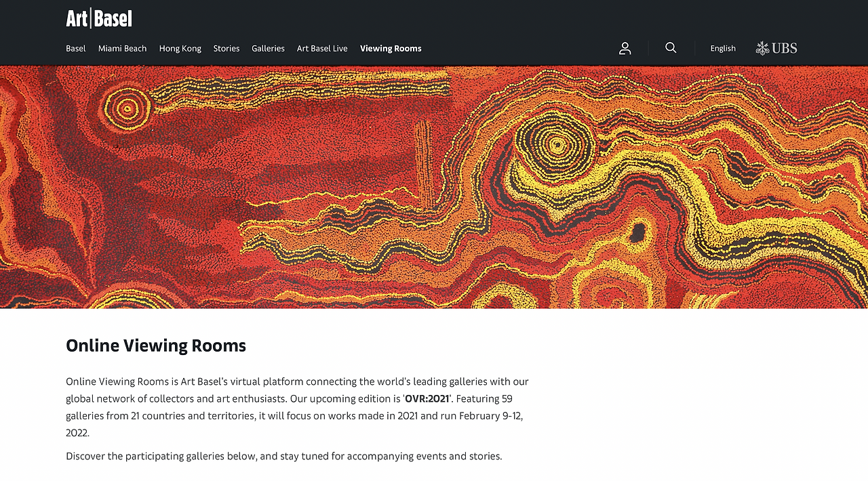
Task: Open the Hong Kong menu item
Action: tap(180, 49)
